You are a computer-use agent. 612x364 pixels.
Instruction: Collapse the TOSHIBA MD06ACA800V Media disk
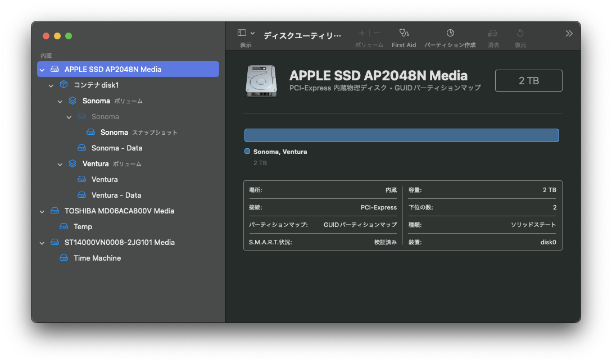(x=42, y=211)
